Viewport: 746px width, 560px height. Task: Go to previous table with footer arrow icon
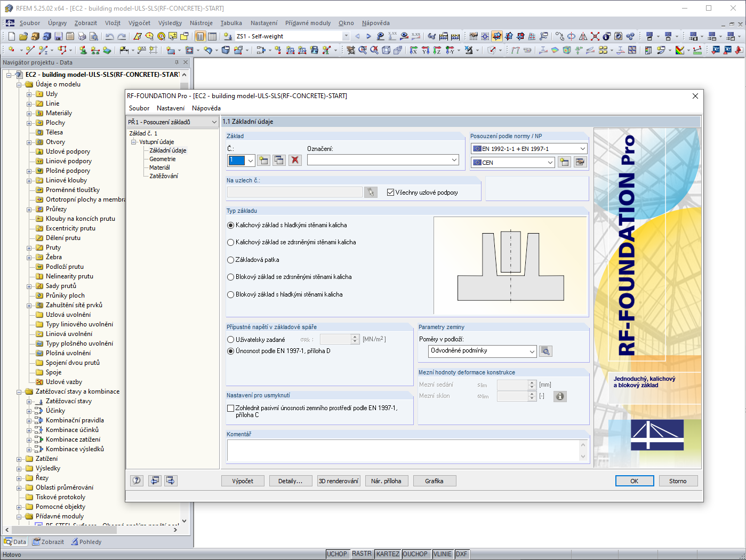pyautogui.click(x=155, y=481)
